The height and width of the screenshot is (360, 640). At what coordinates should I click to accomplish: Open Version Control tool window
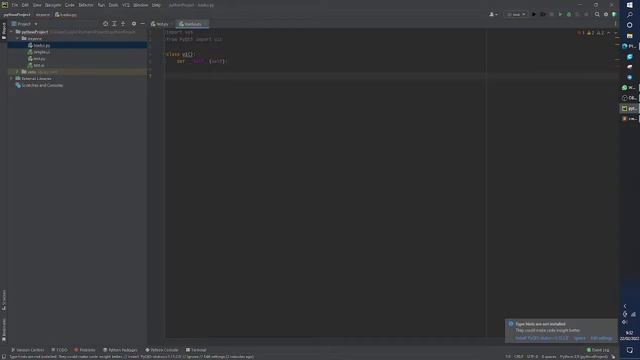coord(27,350)
